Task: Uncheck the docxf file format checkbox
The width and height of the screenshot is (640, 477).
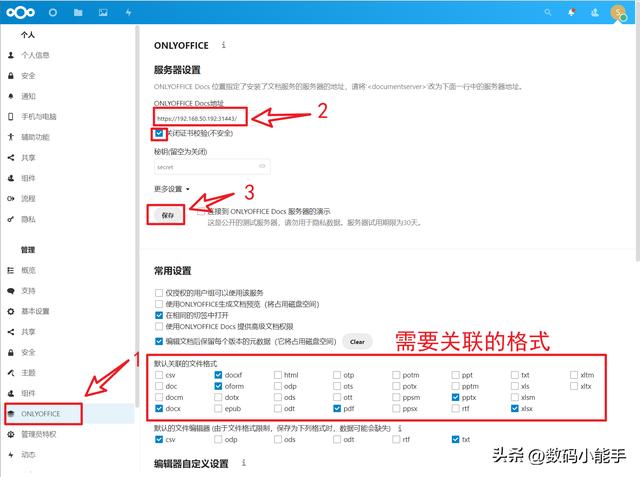Action: (218, 375)
